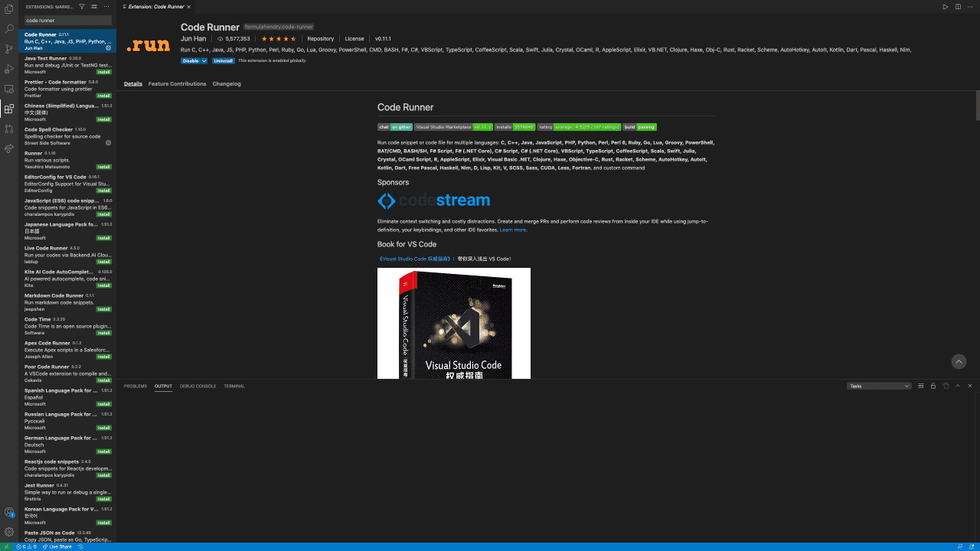The image size is (980, 551).
Task: Disable the Code Runner extension
Action: [191, 60]
